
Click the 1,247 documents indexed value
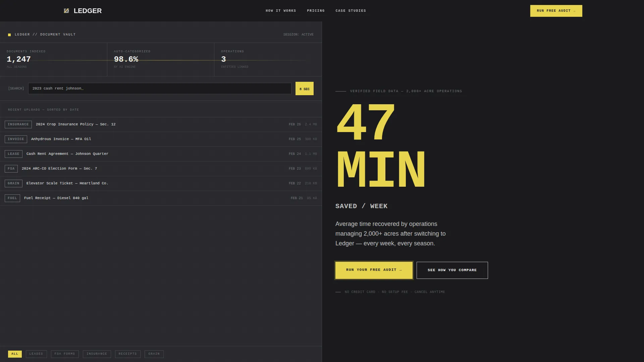pos(19,59)
